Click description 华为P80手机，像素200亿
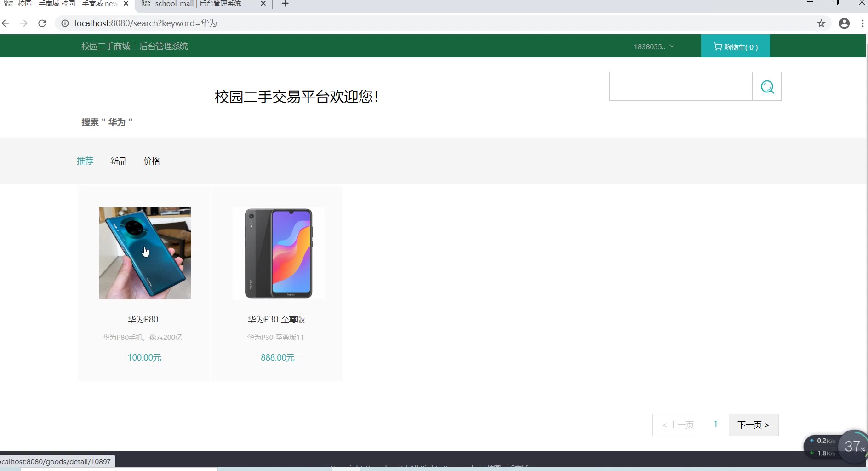This screenshot has width=868, height=471. (x=143, y=337)
